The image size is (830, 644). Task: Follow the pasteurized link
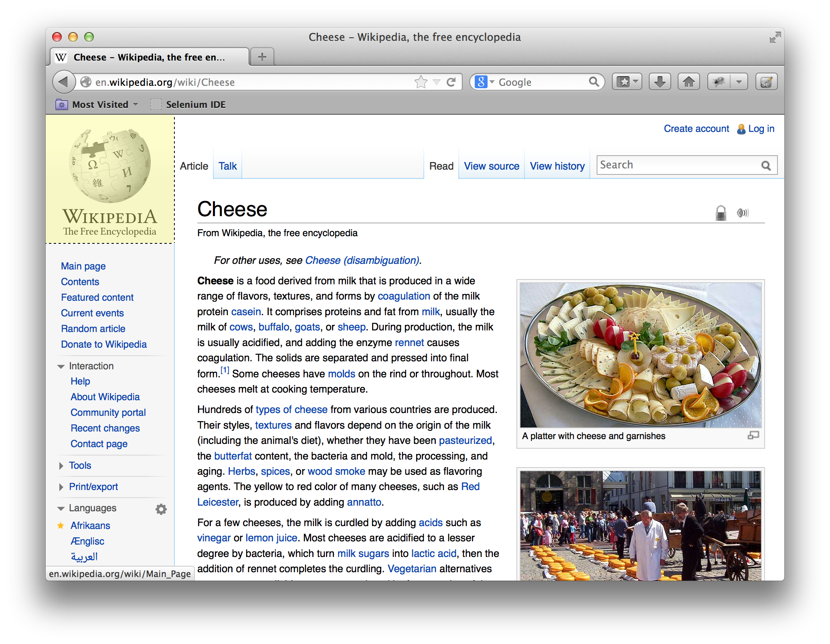click(465, 440)
